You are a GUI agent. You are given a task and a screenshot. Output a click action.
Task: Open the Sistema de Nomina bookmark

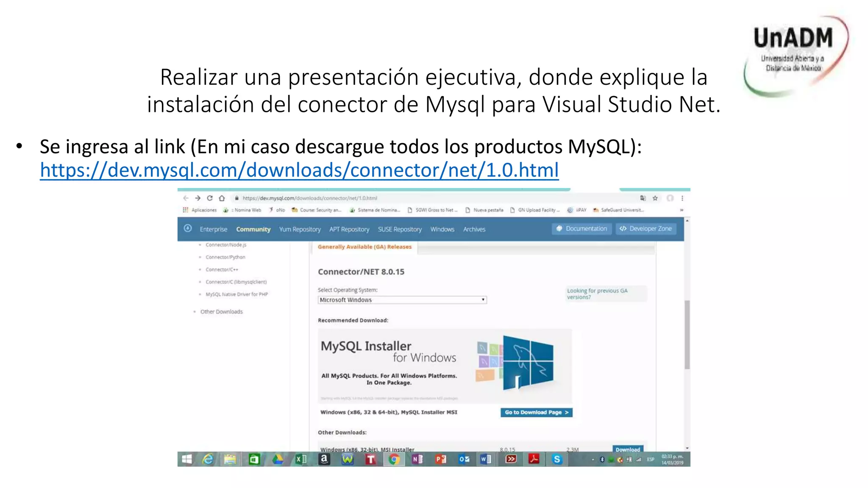[375, 210]
